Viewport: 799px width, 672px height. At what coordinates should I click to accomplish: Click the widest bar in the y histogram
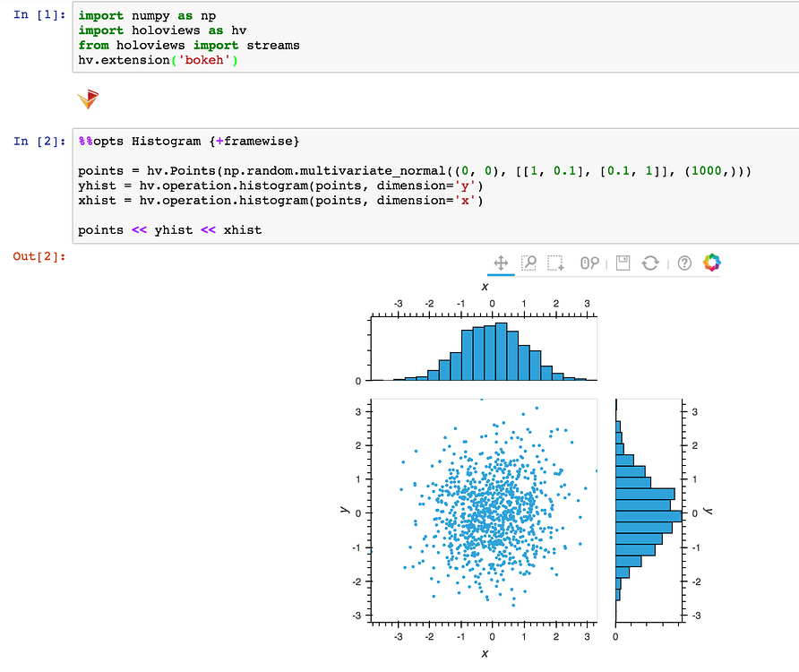point(647,516)
